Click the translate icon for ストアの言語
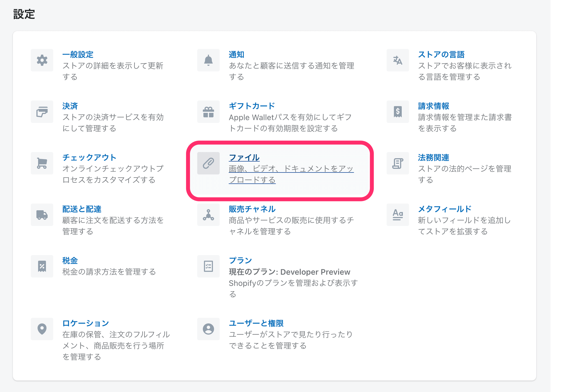The width and height of the screenshot is (562, 392). tap(398, 60)
